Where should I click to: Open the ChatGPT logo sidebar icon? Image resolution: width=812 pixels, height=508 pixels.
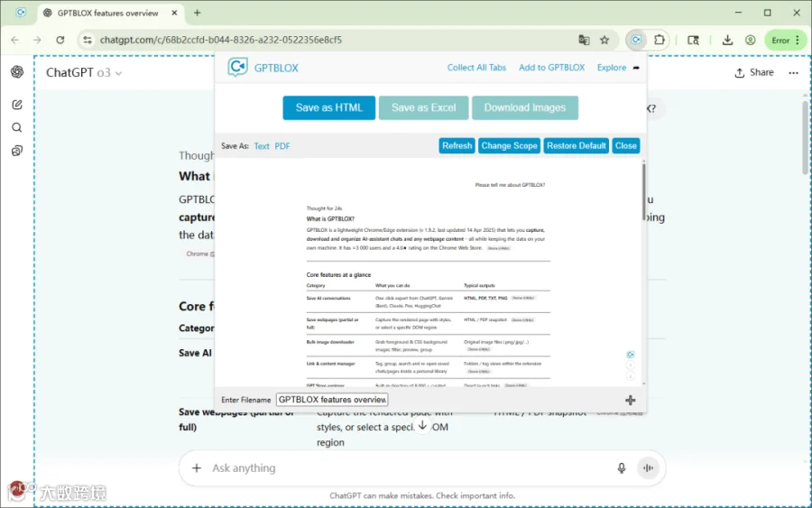[17, 71]
